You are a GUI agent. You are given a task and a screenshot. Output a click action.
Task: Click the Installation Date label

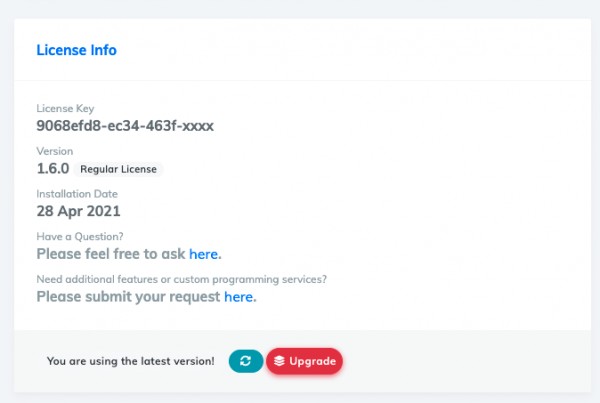(x=77, y=194)
